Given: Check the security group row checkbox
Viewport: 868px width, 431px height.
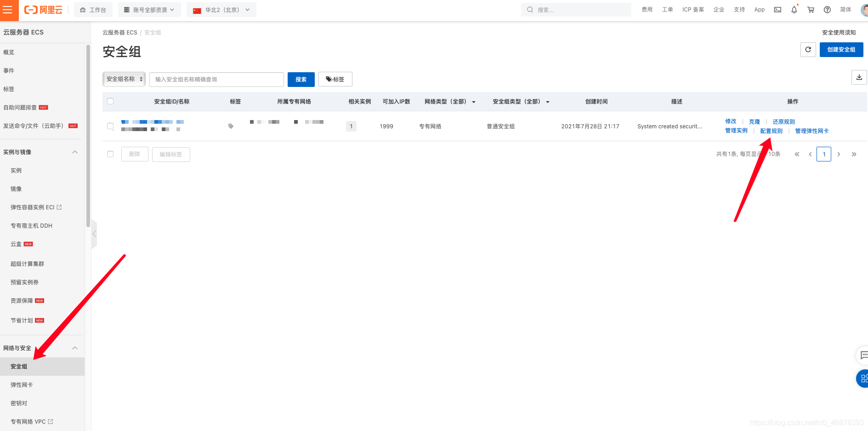Looking at the screenshot, I should 110,126.
